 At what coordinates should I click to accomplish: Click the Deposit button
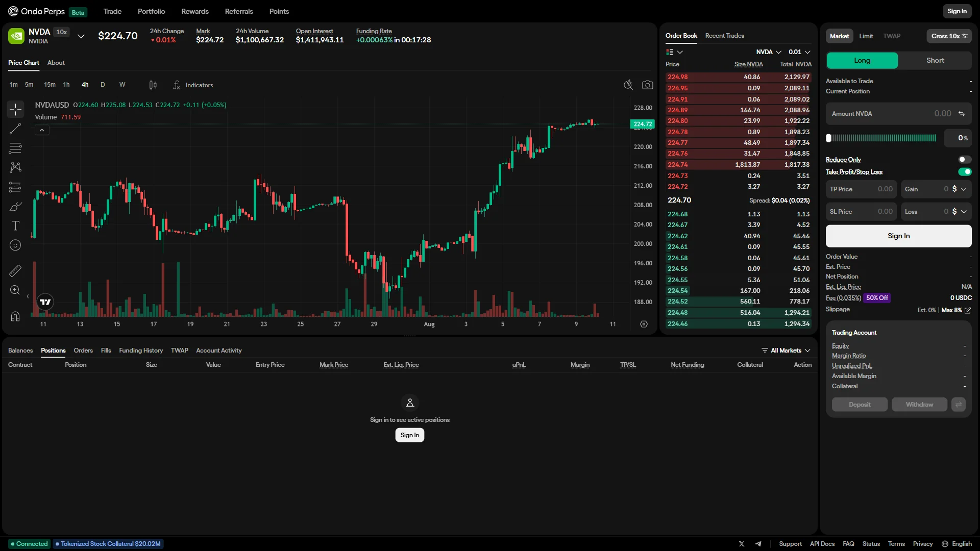(x=860, y=405)
